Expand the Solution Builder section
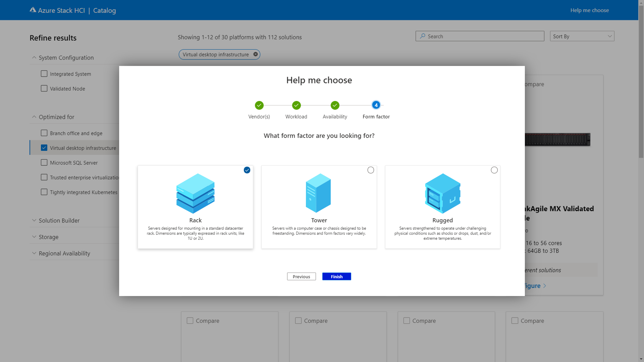 click(59, 220)
